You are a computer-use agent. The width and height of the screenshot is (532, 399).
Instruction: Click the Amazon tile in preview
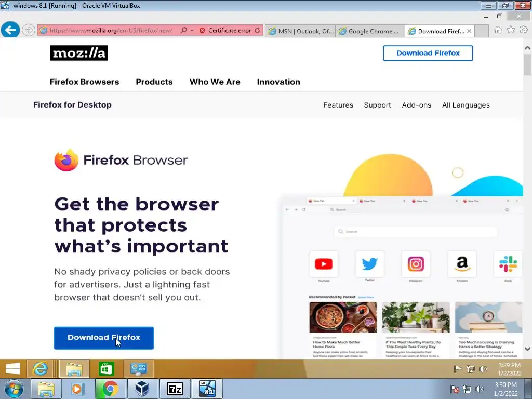pos(462,264)
